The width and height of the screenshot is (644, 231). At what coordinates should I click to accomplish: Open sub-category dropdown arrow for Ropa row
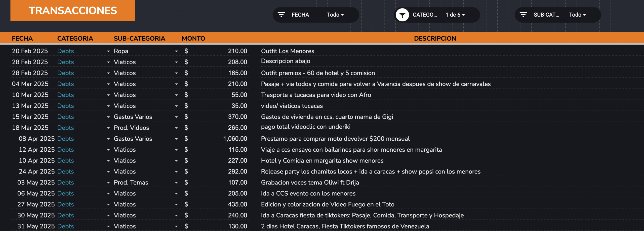[x=176, y=51]
